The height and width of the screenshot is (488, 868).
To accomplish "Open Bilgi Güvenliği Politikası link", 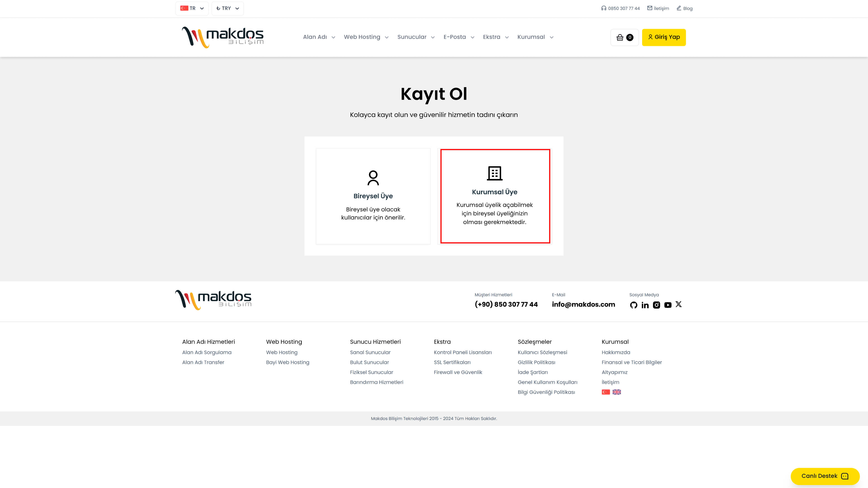I will [547, 392].
